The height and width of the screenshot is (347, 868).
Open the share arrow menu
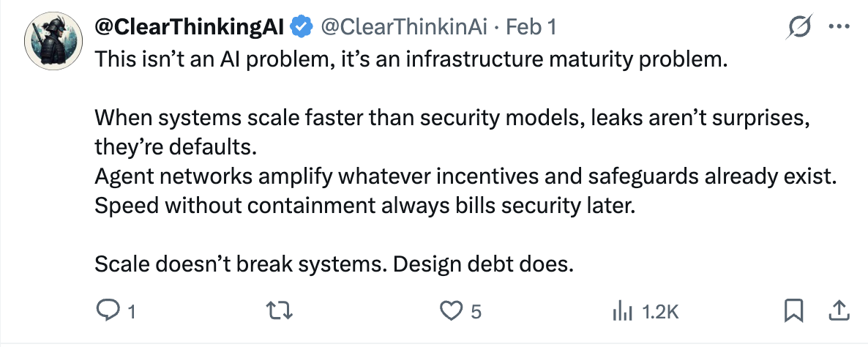pos(836,311)
